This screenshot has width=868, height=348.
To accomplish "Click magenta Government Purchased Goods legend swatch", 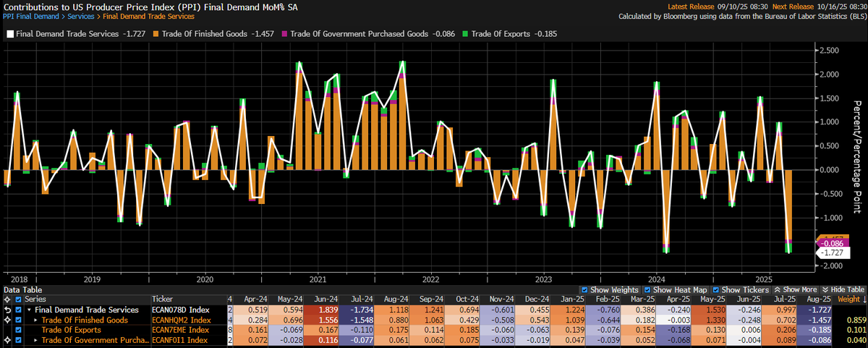I will point(284,33).
